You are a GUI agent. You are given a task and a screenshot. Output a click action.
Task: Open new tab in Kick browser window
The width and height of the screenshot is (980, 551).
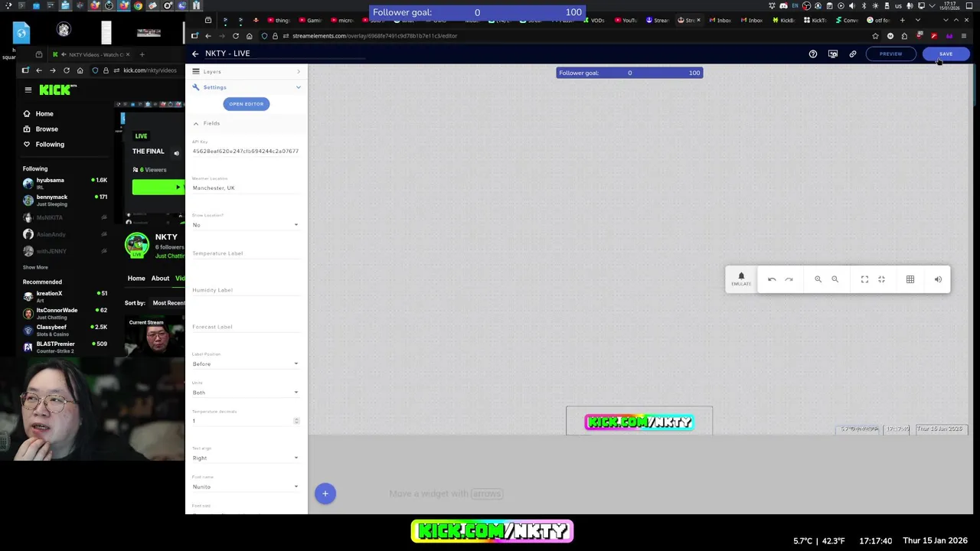[142, 54]
